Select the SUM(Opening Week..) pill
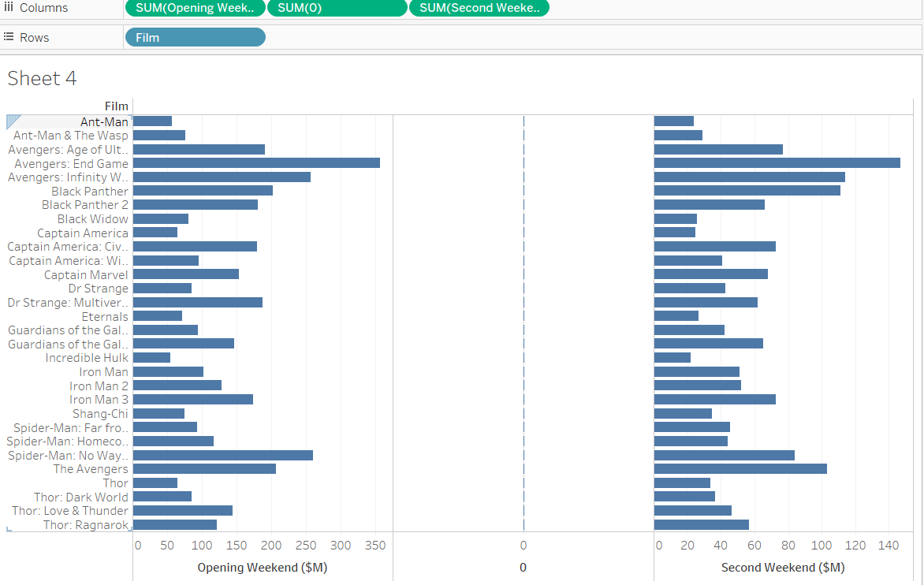The image size is (924, 585). pyautogui.click(x=195, y=8)
